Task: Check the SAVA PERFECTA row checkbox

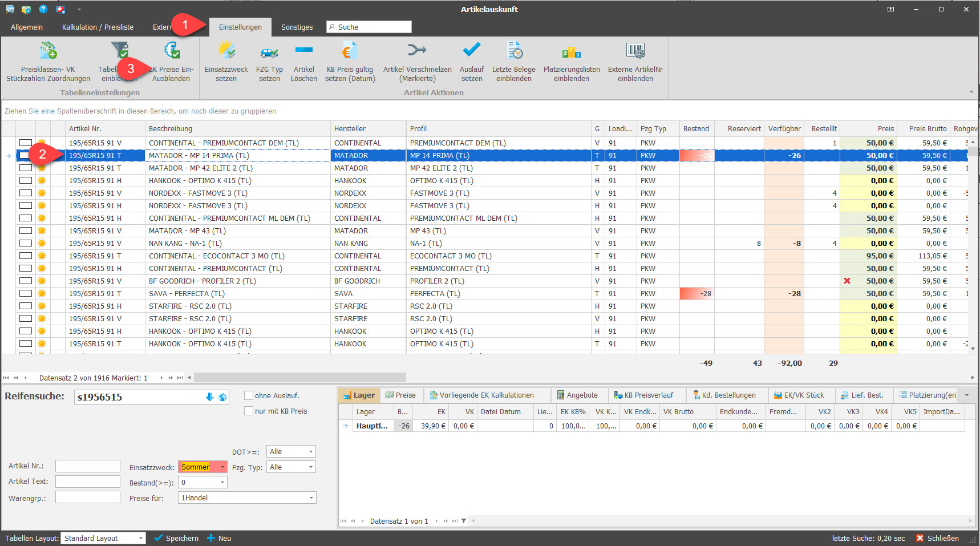Action: pyautogui.click(x=26, y=293)
